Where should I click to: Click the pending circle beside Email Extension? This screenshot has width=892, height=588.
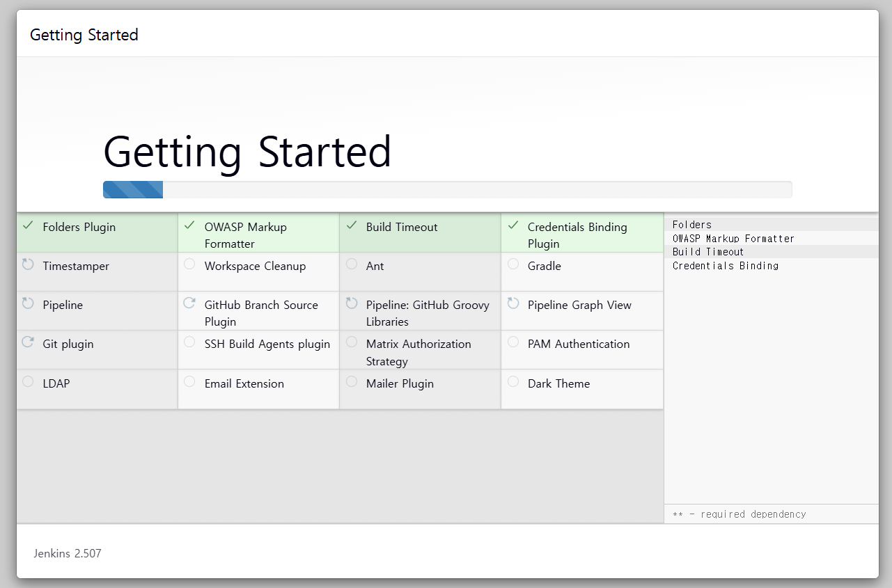pos(189,381)
